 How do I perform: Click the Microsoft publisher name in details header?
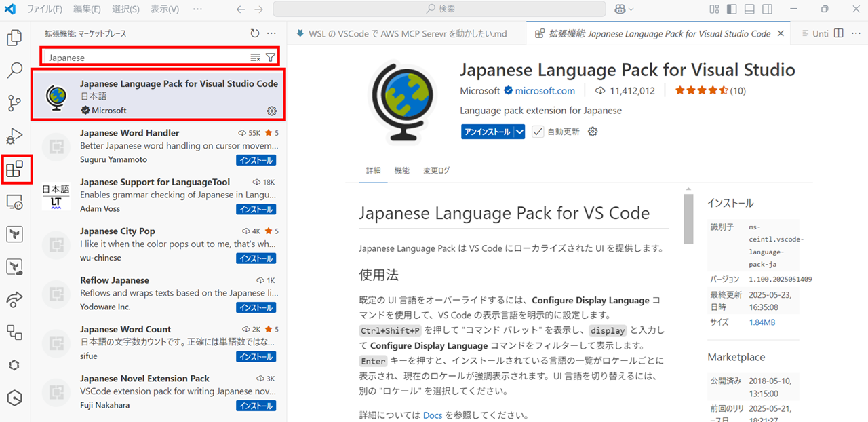coord(479,91)
